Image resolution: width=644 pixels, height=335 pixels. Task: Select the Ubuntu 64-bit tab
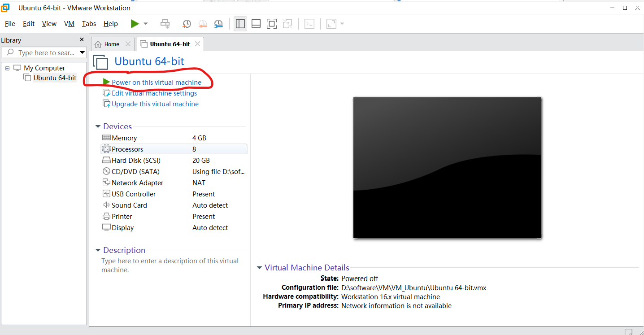coord(170,44)
